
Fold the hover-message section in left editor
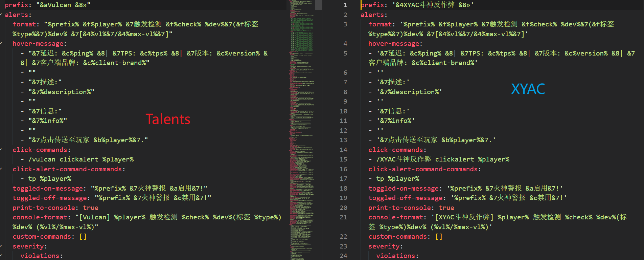tap(1, 44)
